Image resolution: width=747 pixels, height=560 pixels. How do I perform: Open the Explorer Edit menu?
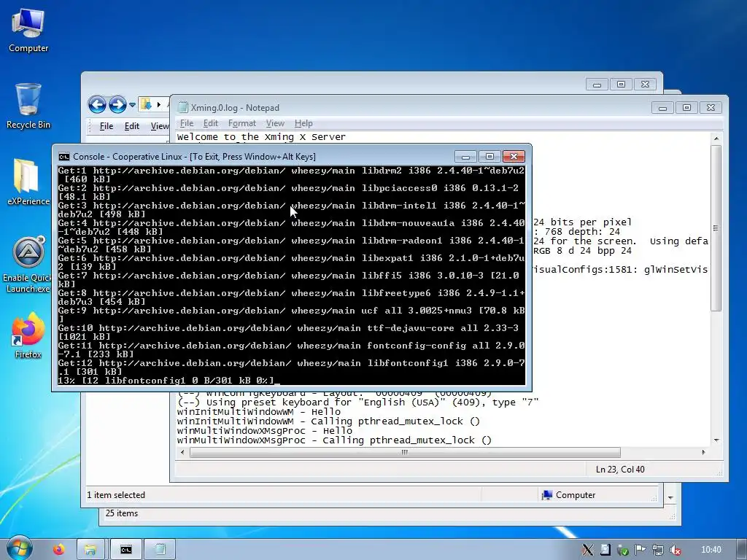(x=131, y=126)
